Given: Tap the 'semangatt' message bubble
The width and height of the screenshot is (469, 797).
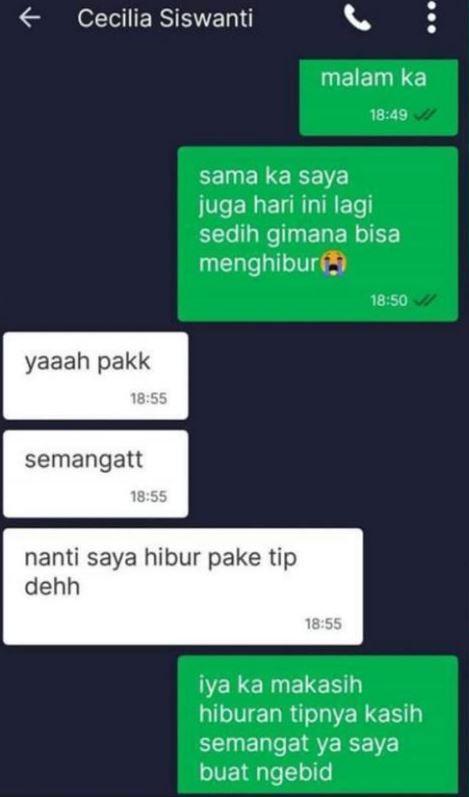Looking at the screenshot, I should 96,474.
